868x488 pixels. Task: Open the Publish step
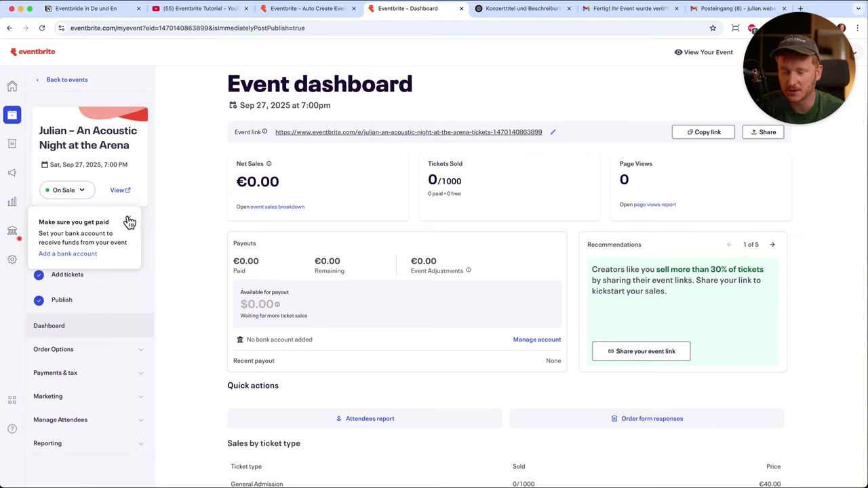pyautogui.click(x=61, y=300)
